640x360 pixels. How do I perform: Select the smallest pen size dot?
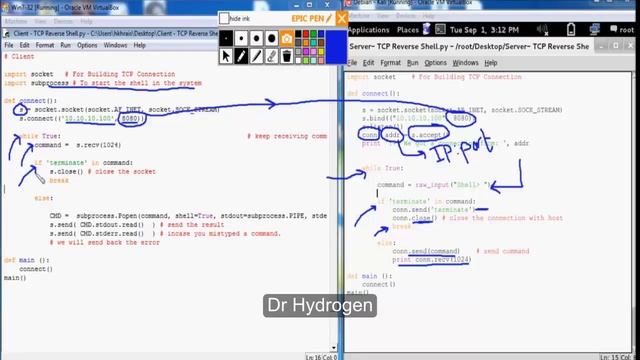226,38
